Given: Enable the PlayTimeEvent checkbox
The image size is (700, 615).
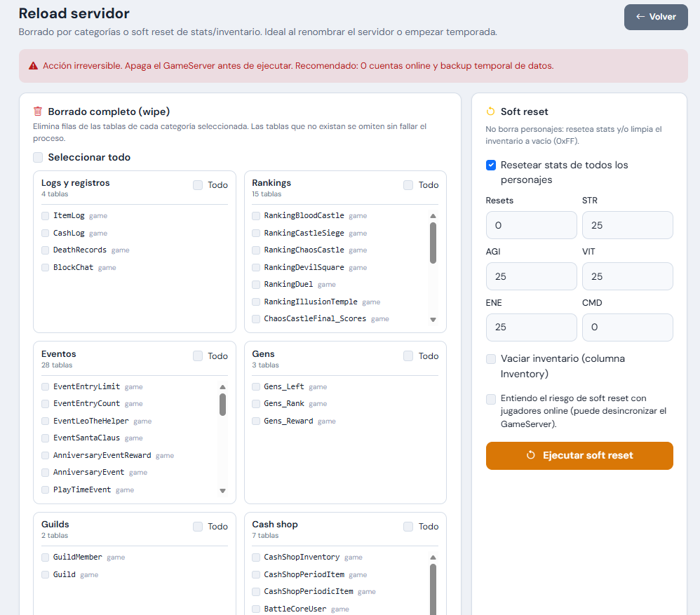Looking at the screenshot, I should pyautogui.click(x=45, y=489).
